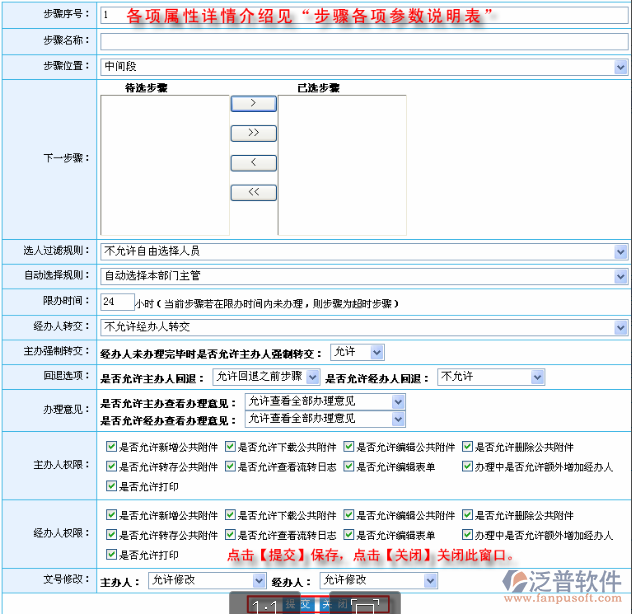The height and width of the screenshot is (614, 632).
Task: Expand the 选人过滤规则 dropdown
Action: (364, 251)
